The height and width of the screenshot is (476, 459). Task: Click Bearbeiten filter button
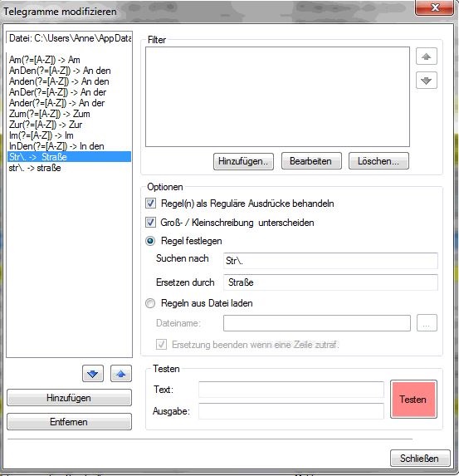click(311, 161)
